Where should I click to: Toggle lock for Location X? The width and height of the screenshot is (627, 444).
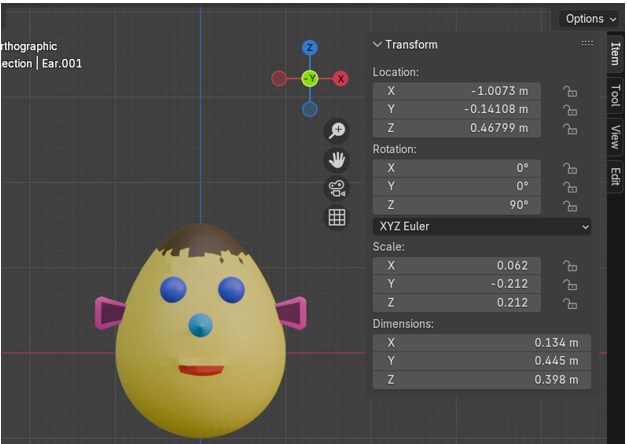click(570, 91)
